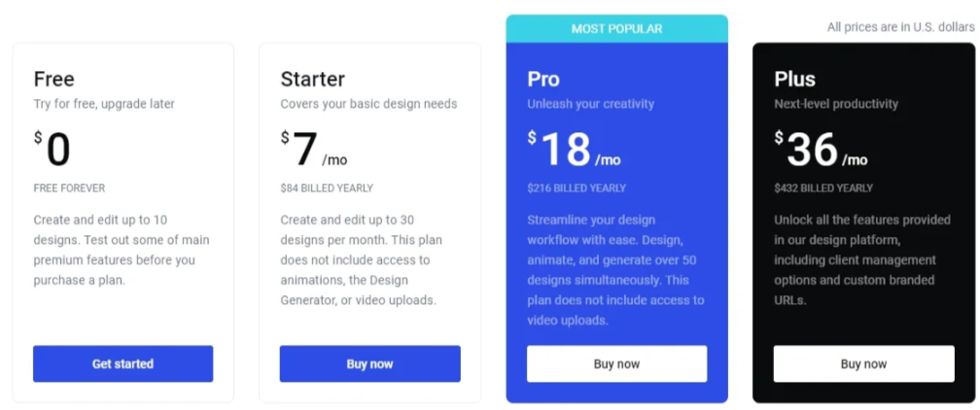Choose Buy now on the Pro plan
The width and height of the screenshot is (980, 410).
[616, 363]
